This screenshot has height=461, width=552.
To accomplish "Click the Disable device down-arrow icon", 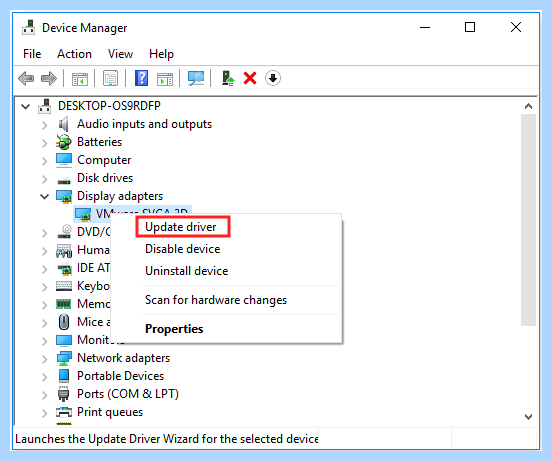I will 273,78.
